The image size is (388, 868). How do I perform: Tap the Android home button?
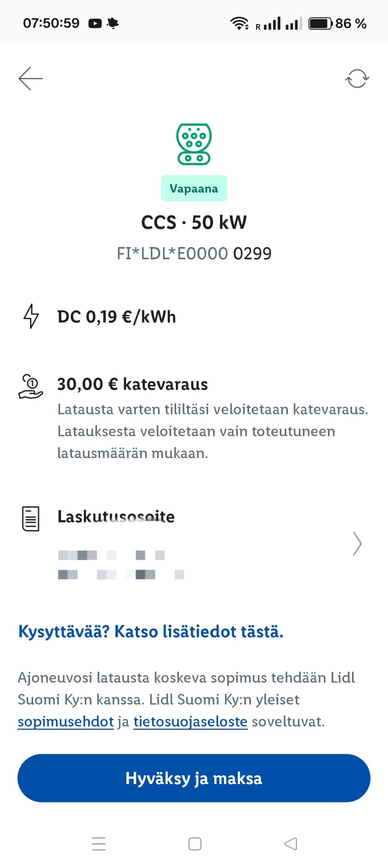(194, 843)
